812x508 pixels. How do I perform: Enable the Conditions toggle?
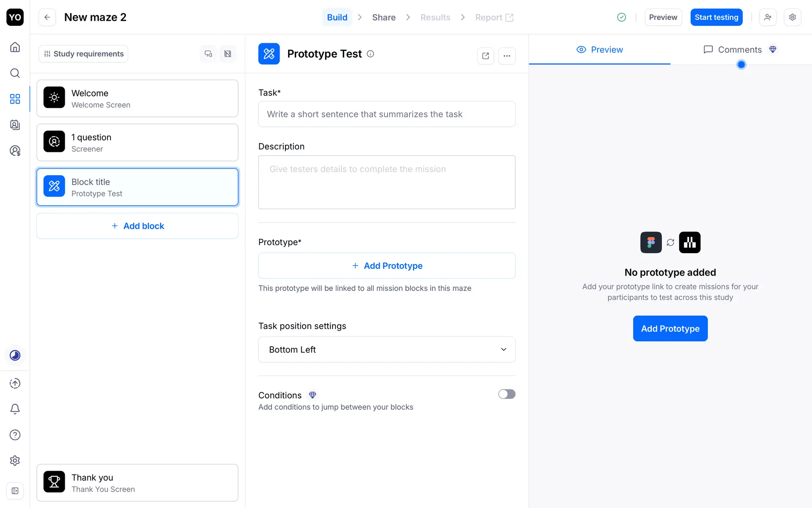tap(506, 394)
